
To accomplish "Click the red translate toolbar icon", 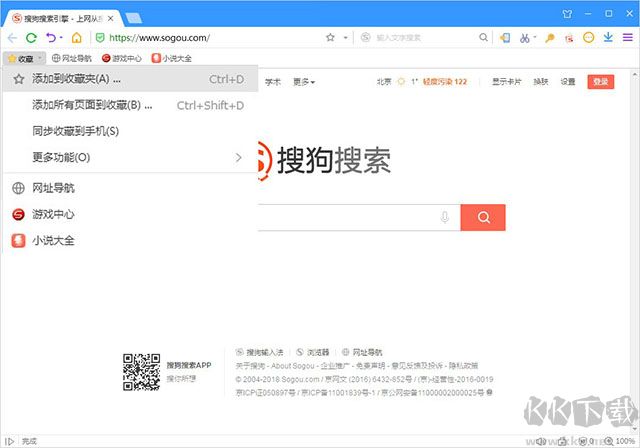I will point(569,38).
